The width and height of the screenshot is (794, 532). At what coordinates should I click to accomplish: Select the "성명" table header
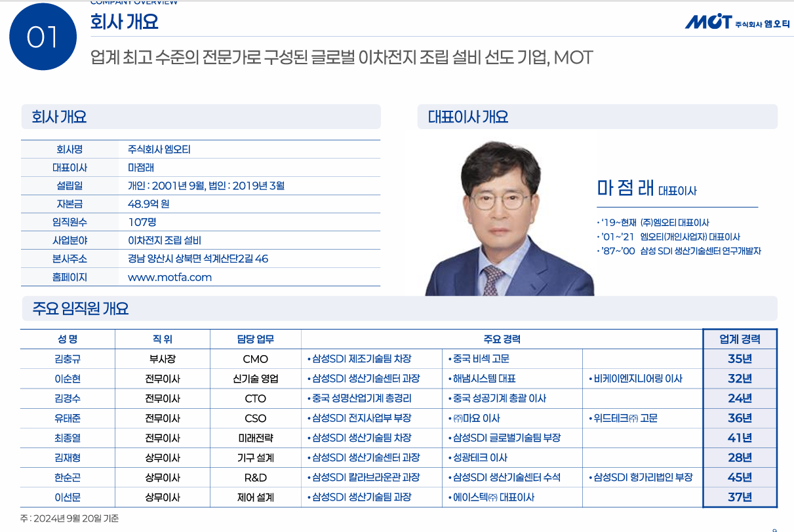(x=68, y=339)
